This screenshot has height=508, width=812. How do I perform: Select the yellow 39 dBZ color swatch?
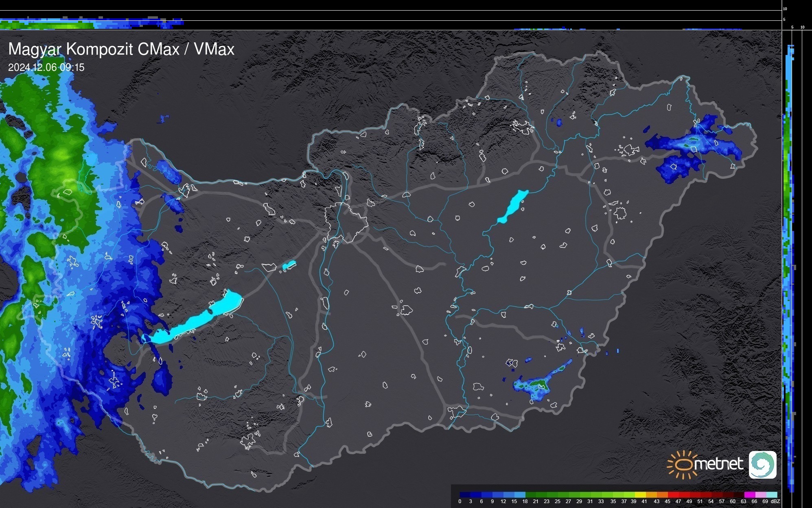(640, 495)
